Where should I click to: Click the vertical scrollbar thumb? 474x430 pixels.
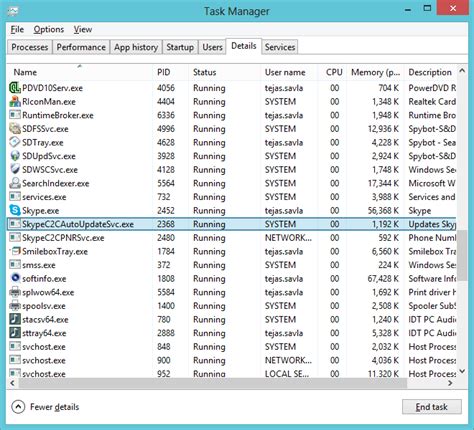click(x=462, y=255)
